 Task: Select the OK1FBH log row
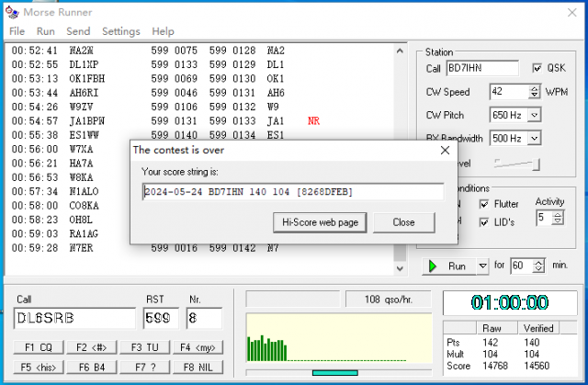pos(200,79)
